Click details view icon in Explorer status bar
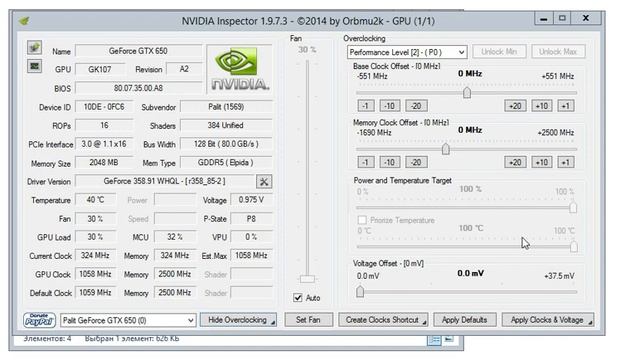The width and height of the screenshot is (640, 360). coord(434,340)
